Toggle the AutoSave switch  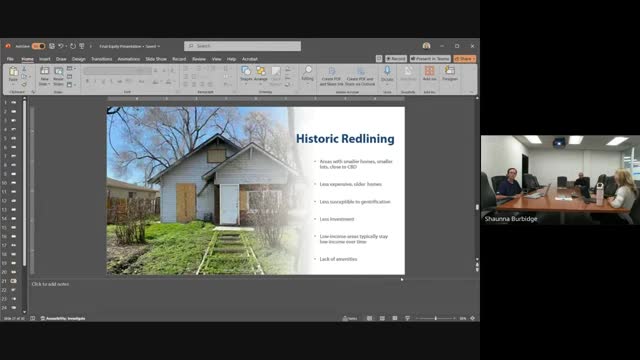click(x=38, y=46)
